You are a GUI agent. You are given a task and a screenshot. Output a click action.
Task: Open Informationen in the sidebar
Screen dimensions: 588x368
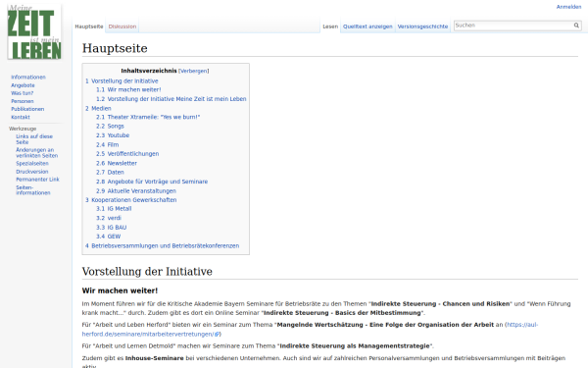pyautogui.click(x=28, y=77)
